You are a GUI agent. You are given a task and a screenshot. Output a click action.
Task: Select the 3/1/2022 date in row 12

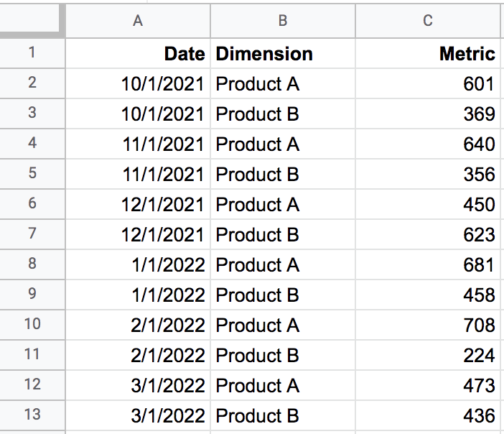138,386
